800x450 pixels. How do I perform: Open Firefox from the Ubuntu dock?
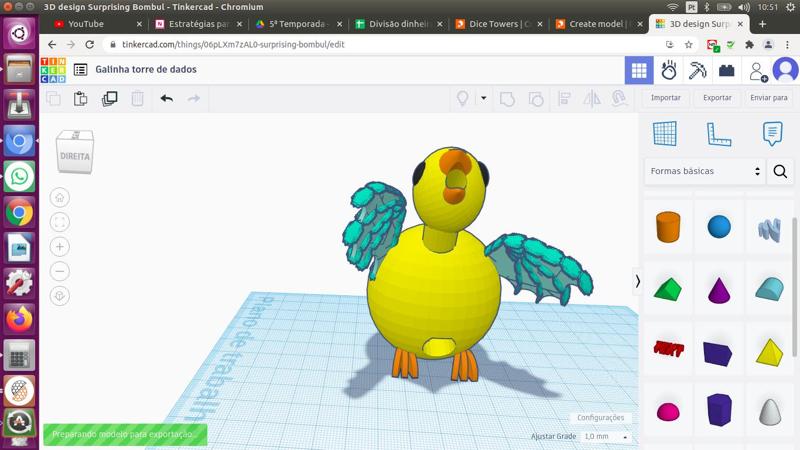click(19, 319)
